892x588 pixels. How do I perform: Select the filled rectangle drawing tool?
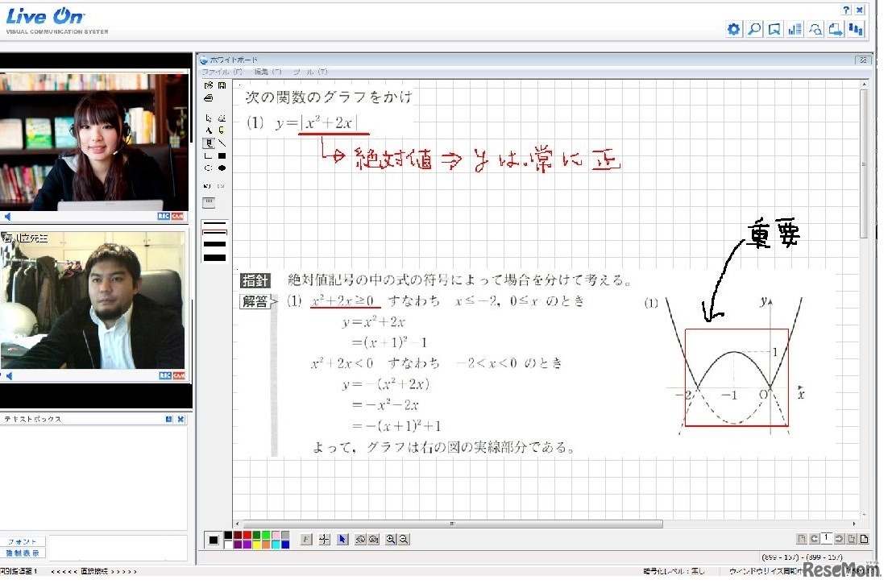coord(221,155)
